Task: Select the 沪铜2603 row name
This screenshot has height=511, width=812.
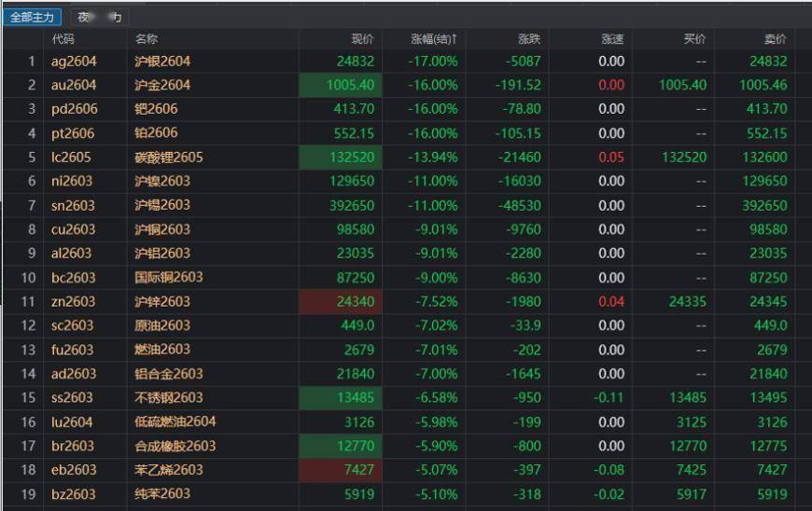Action: 162,229
